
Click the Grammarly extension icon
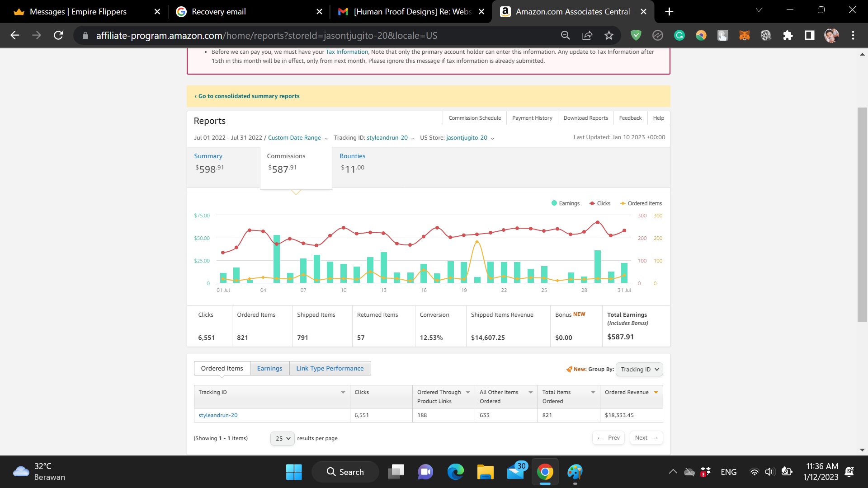pyautogui.click(x=679, y=35)
